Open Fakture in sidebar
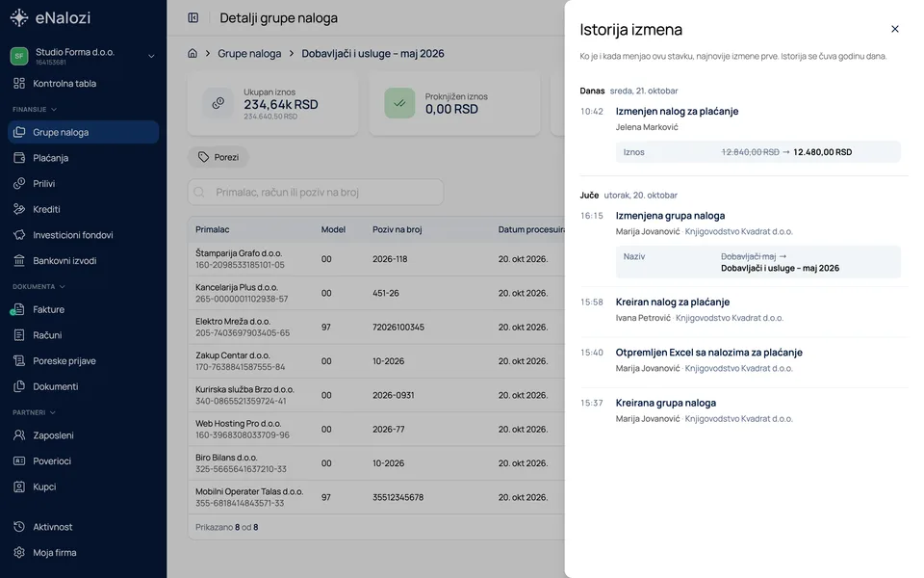 (83, 309)
